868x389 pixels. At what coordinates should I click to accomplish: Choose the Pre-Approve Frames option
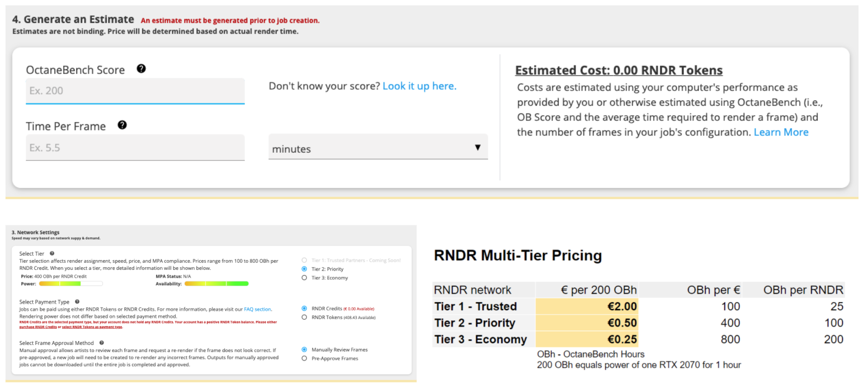(x=304, y=359)
